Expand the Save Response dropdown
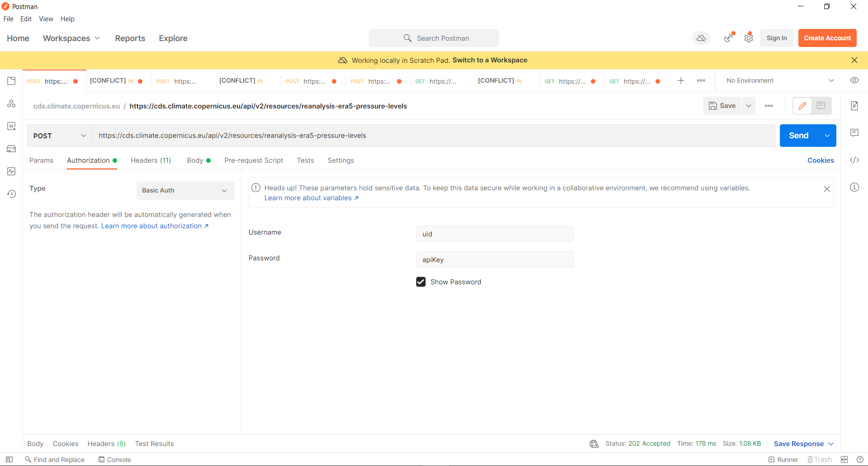 [x=804, y=444]
